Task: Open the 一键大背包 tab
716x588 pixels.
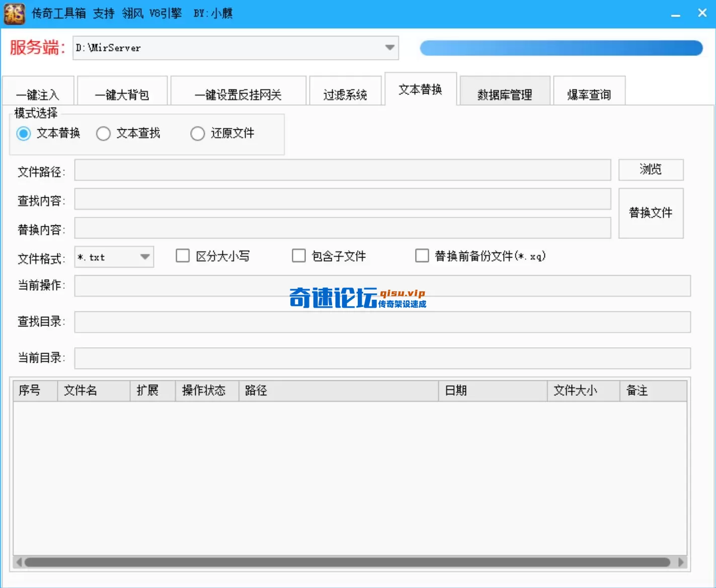Action: [122, 94]
